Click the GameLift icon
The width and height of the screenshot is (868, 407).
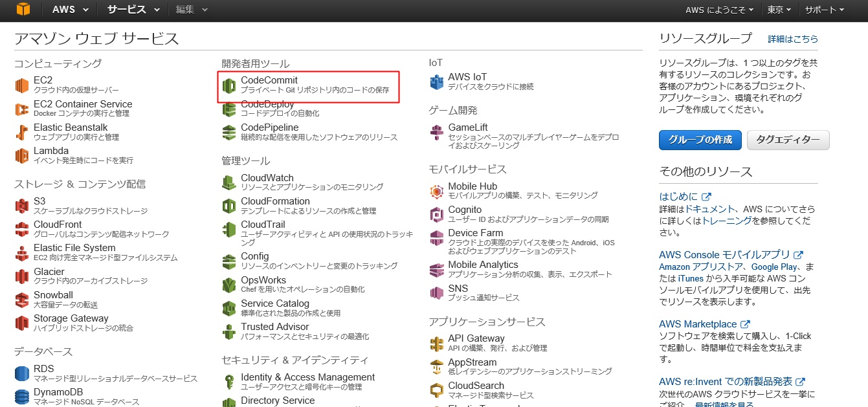click(x=436, y=133)
